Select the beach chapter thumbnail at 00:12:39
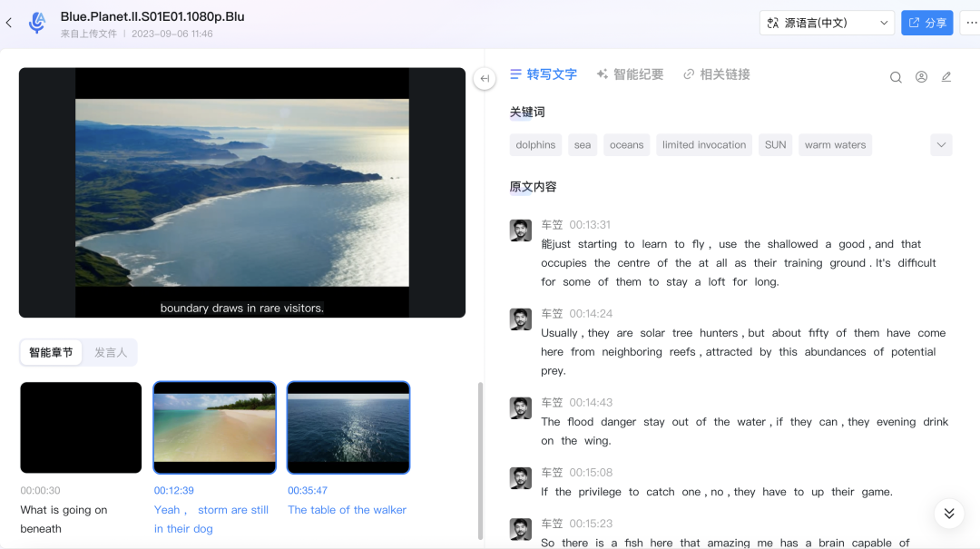Image resolution: width=980 pixels, height=549 pixels. click(x=214, y=427)
